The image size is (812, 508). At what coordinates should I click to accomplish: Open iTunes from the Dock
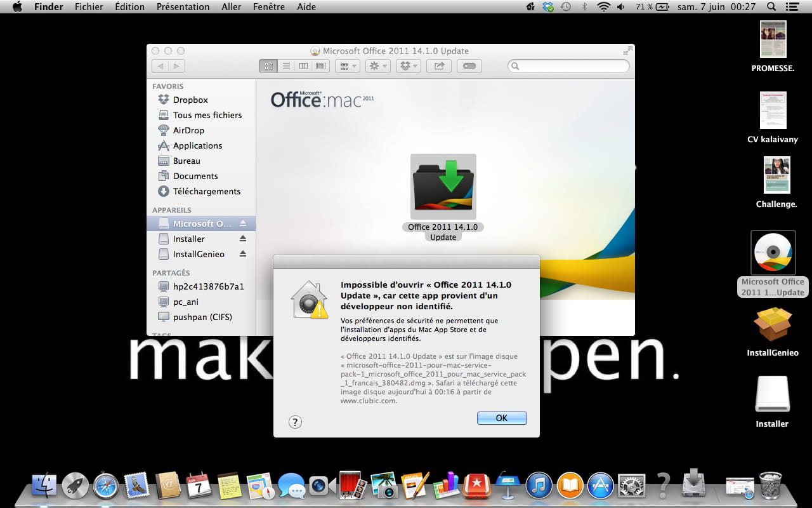point(539,486)
